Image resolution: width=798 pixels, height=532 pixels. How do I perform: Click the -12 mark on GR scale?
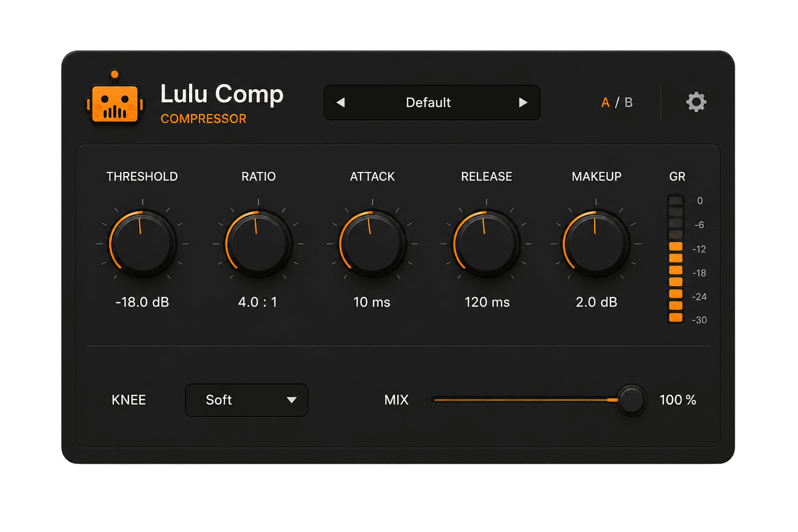(x=699, y=249)
